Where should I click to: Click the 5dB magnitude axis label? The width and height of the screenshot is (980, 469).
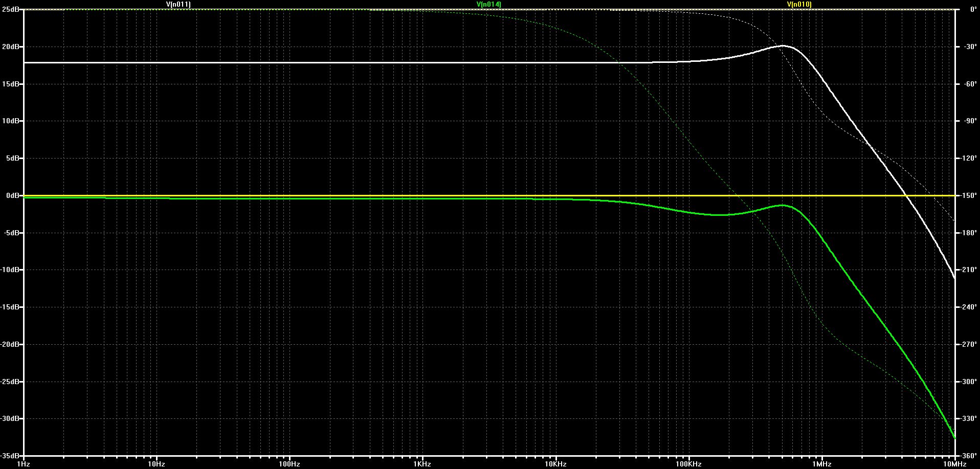click(x=12, y=158)
